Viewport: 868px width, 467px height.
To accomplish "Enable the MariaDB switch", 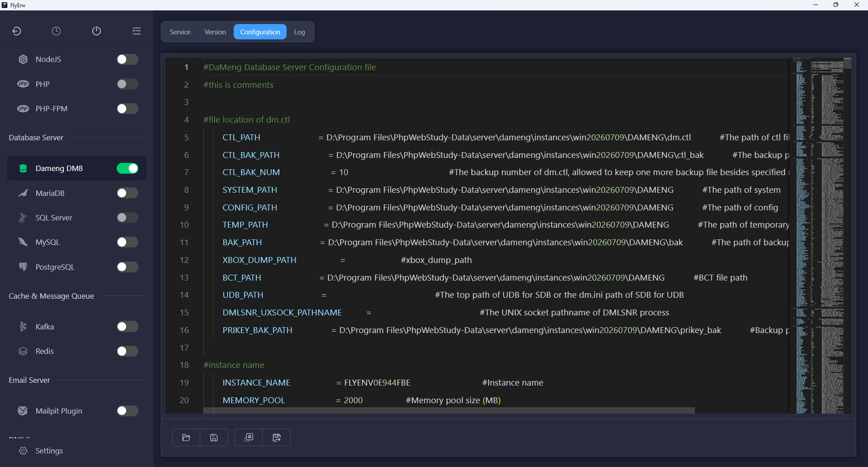I will (127, 193).
